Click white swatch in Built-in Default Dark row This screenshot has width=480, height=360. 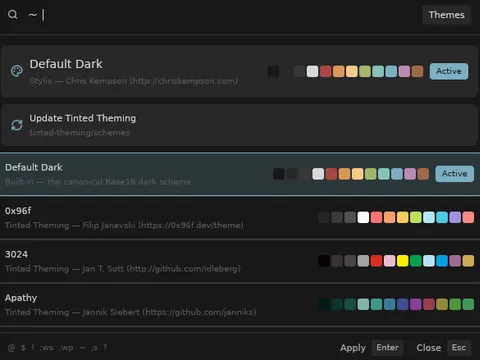pyautogui.click(x=318, y=174)
